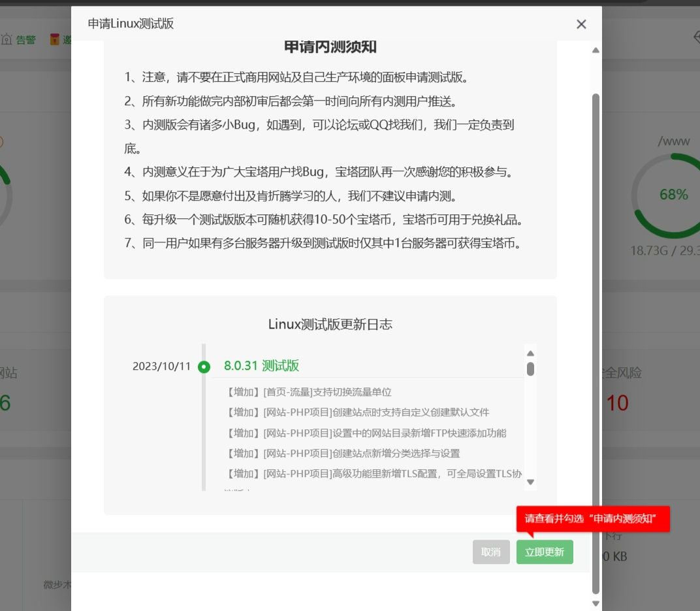Click the red tooltip 请查看并勾选申请内测须知
The height and width of the screenshot is (611, 700).
593,519
